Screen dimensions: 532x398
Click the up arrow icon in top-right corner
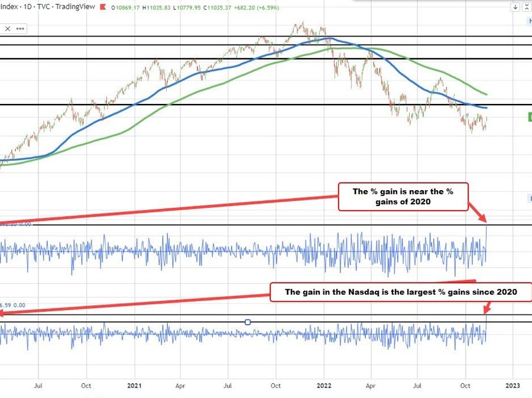point(525,7)
